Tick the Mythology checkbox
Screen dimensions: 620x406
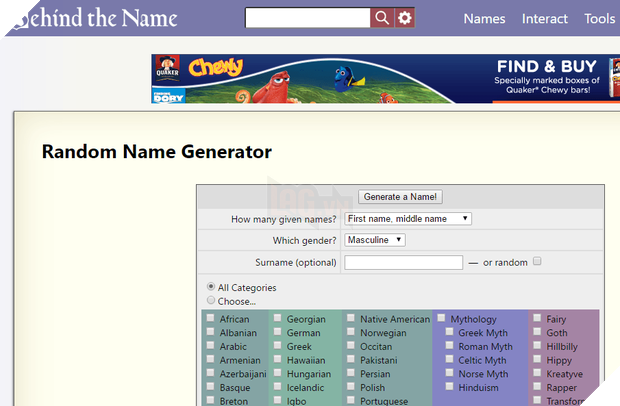[x=441, y=319]
